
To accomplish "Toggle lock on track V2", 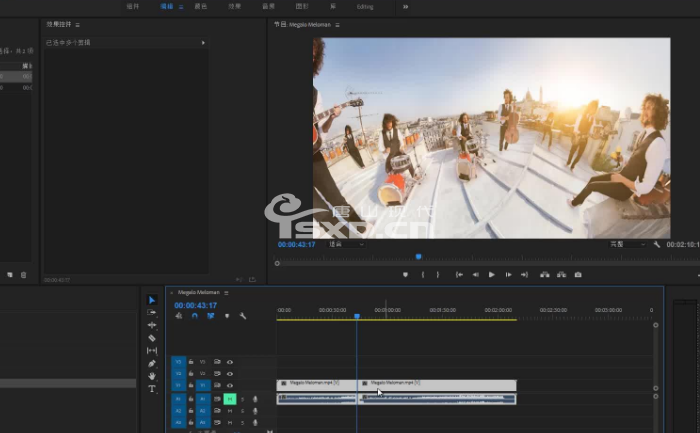I will pyautogui.click(x=191, y=374).
